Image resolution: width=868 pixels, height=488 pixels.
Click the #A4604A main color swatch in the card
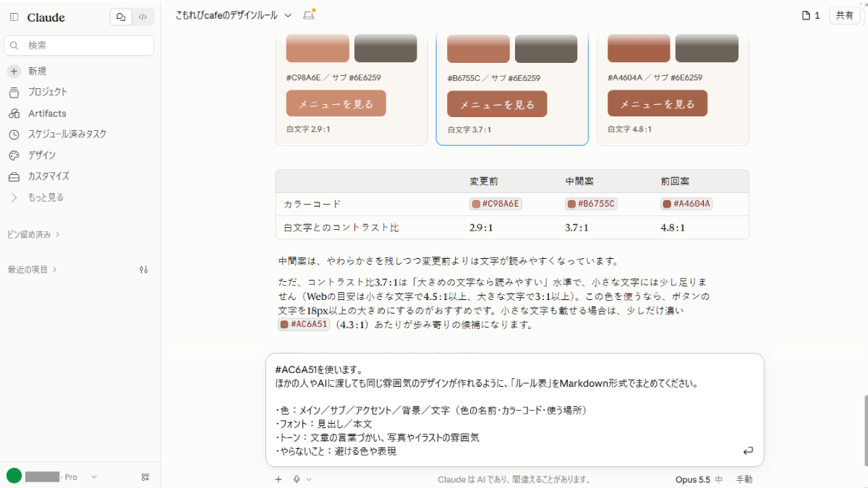tap(639, 48)
